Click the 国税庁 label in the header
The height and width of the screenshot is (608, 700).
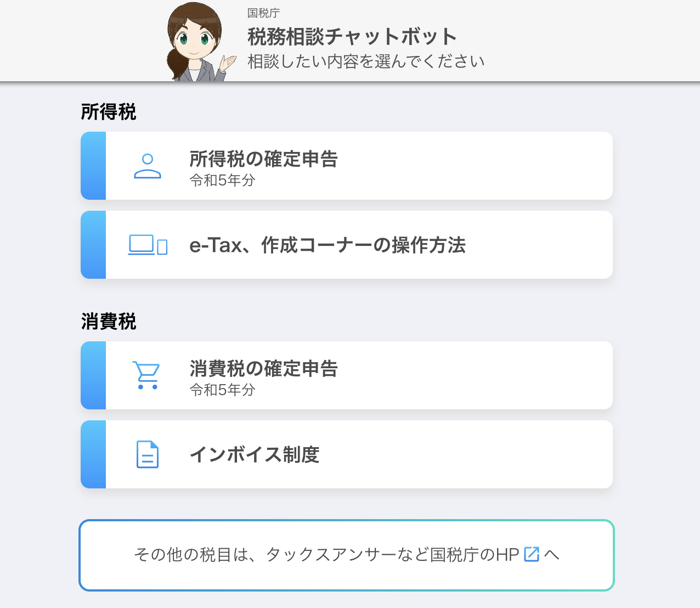click(x=263, y=13)
